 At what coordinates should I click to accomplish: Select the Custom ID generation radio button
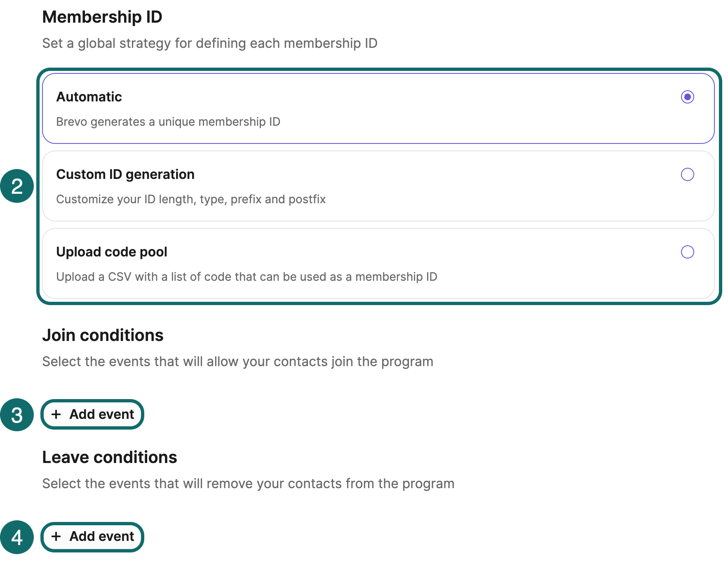(687, 174)
